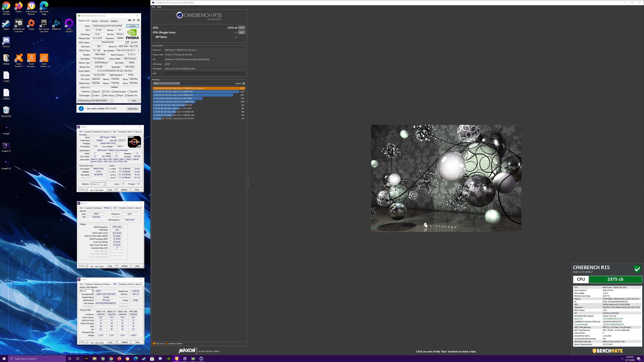Open Microsoft Store from the taskbar
The image size is (644, 362).
[152, 358]
